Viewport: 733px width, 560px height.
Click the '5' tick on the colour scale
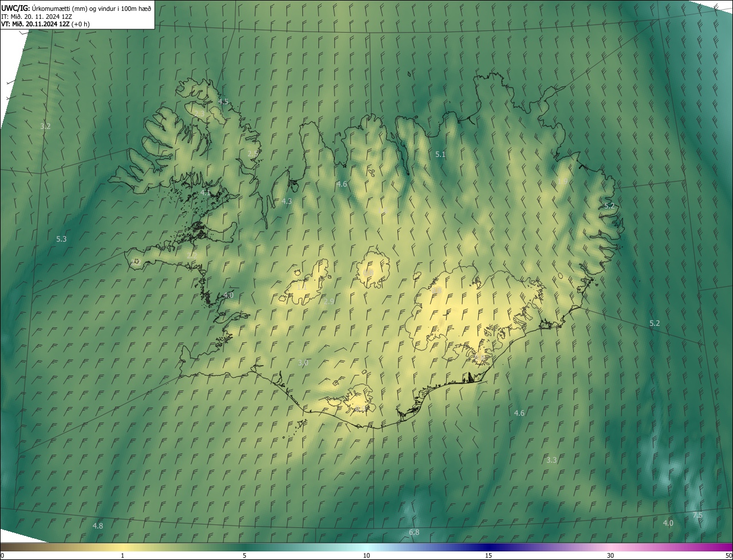[x=245, y=555]
